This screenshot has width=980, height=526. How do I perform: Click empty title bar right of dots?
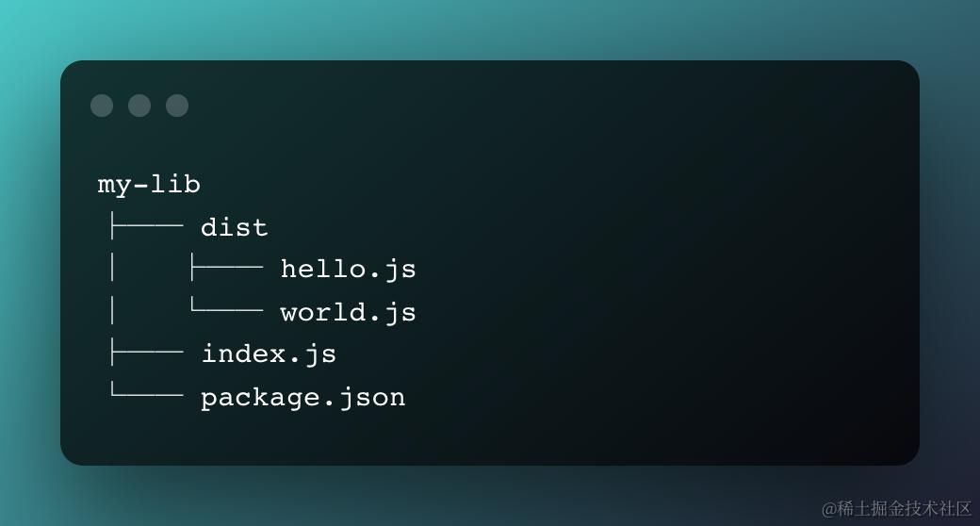coord(547,106)
